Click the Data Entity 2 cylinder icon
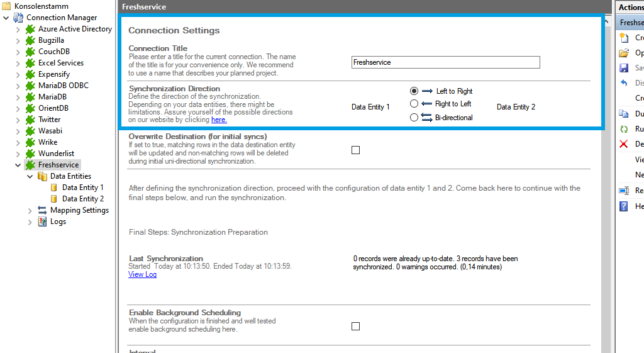The width and height of the screenshot is (644, 353). 54,199
